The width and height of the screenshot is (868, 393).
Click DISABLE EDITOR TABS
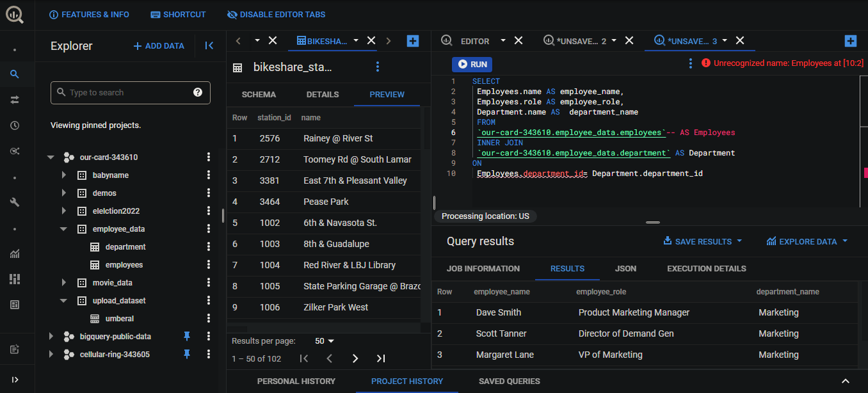[x=276, y=14]
